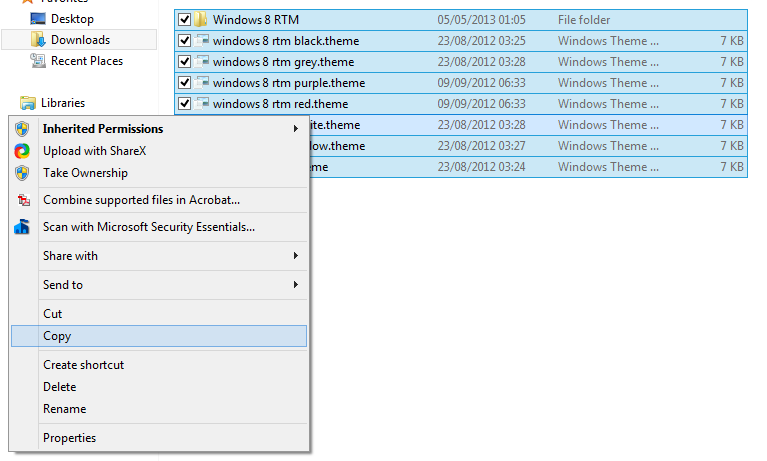Click the Microsoft Security Essentials icon
Viewport: 767px width, 461px height.
click(x=22, y=227)
